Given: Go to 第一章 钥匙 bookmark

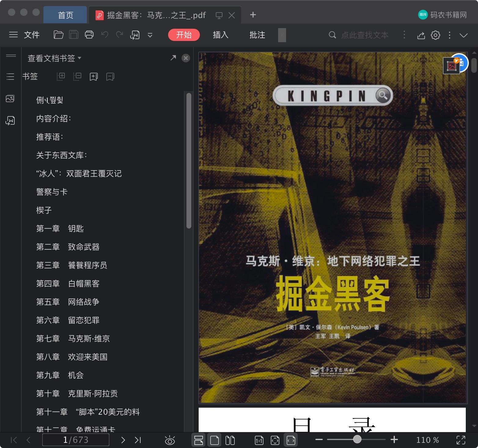Looking at the screenshot, I should [60, 229].
